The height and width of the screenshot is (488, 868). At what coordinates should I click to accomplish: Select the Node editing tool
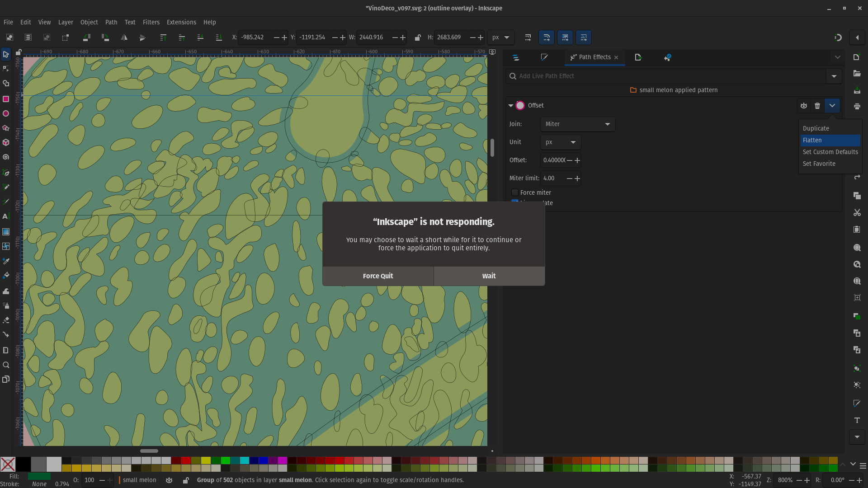coord(6,69)
